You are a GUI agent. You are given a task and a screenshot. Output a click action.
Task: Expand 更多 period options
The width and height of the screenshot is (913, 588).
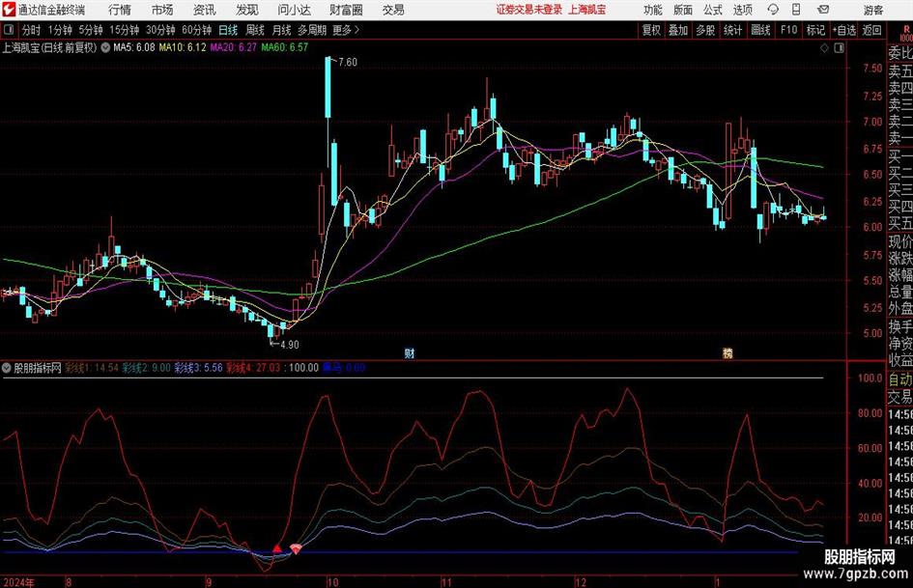point(346,30)
